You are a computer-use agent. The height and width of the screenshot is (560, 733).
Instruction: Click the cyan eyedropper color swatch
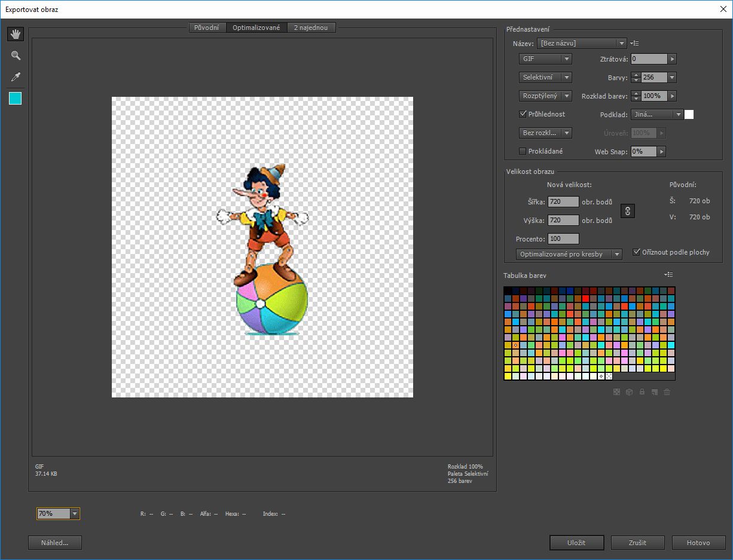click(16, 99)
